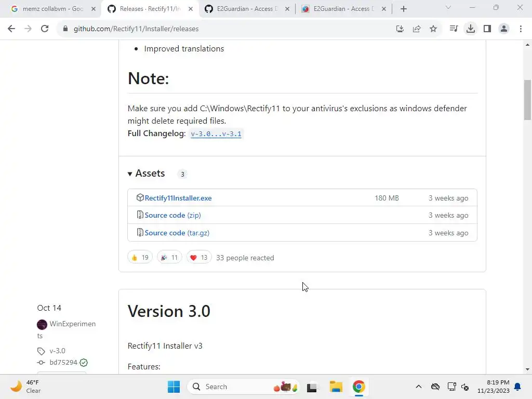Open the media control icon
532x399 pixels.
(x=454, y=29)
